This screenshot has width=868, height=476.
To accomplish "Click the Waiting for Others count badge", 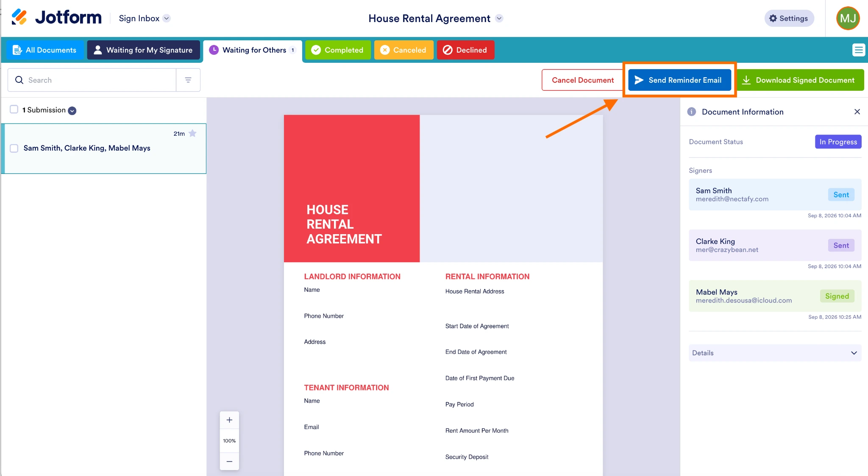I will pyautogui.click(x=292, y=50).
